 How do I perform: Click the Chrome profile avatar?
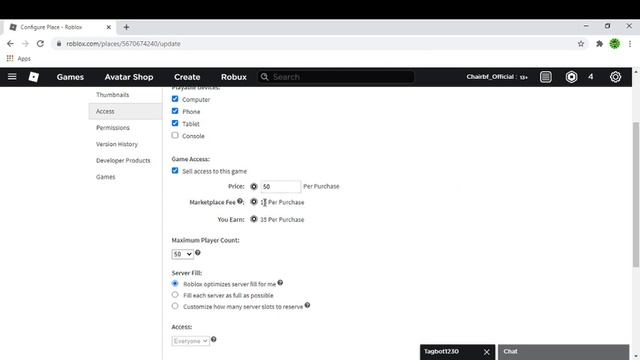click(x=615, y=44)
